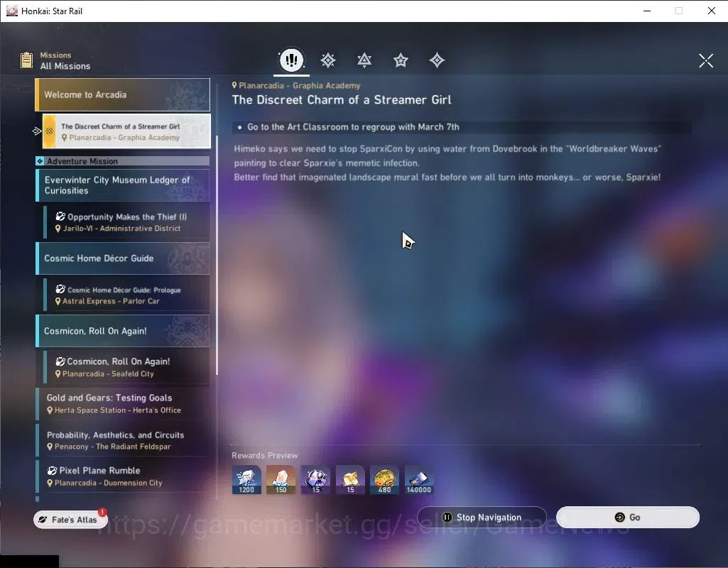Select the All Missions filter tab icon
Viewport: 728px width, 568px height.
[291, 60]
